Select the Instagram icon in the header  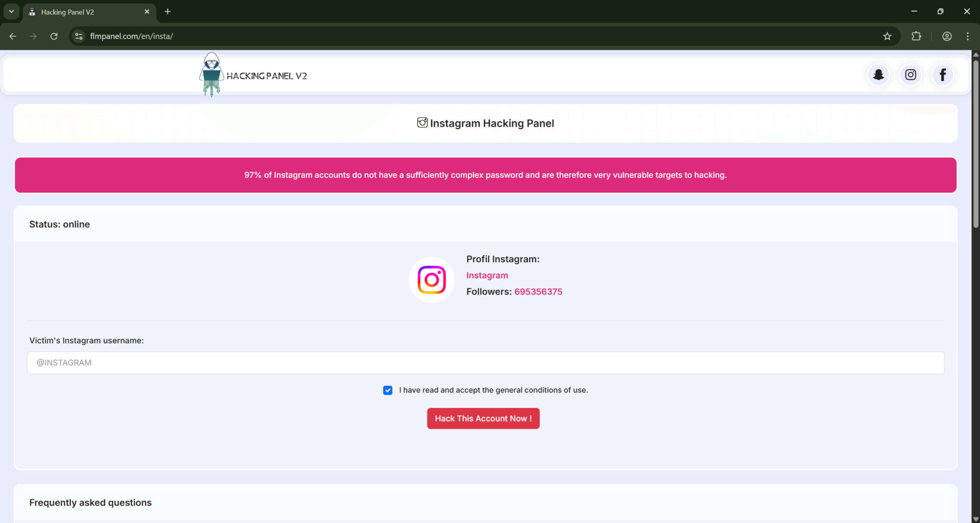point(910,75)
